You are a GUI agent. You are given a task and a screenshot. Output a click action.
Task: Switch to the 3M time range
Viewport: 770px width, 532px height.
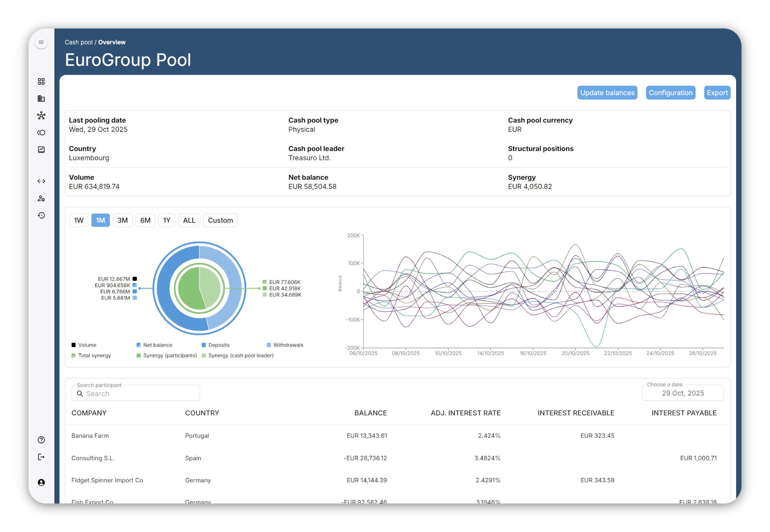[123, 220]
